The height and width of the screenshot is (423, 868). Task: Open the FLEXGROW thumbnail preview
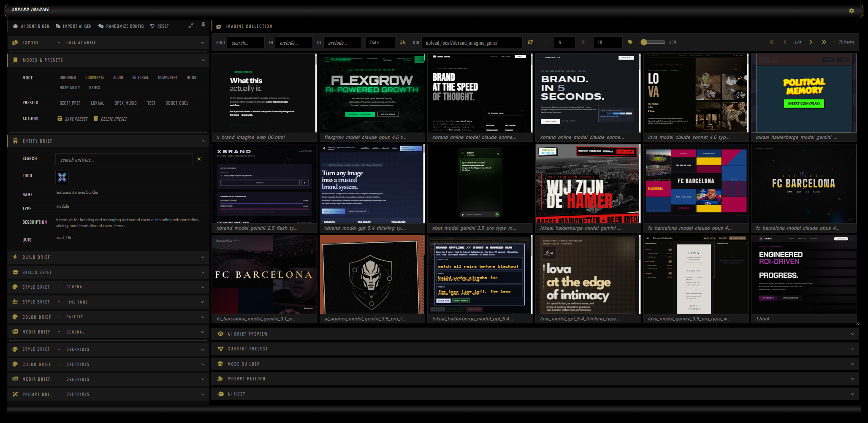coord(372,93)
